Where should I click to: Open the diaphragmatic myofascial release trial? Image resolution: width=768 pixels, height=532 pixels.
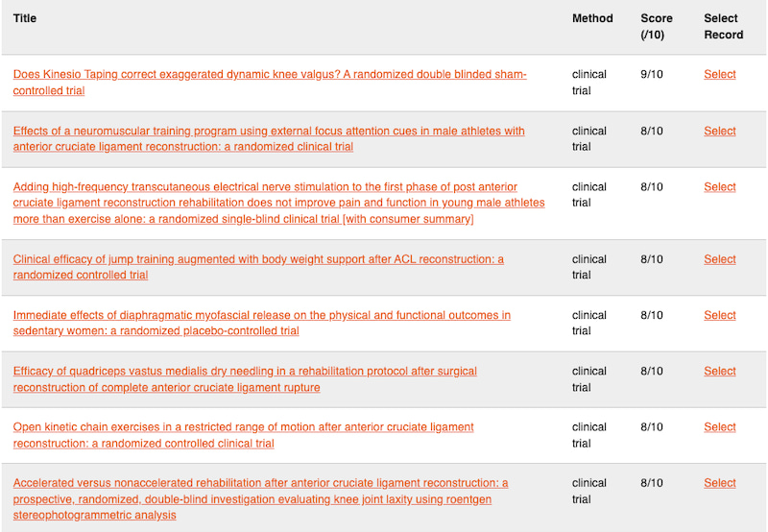click(261, 315)
